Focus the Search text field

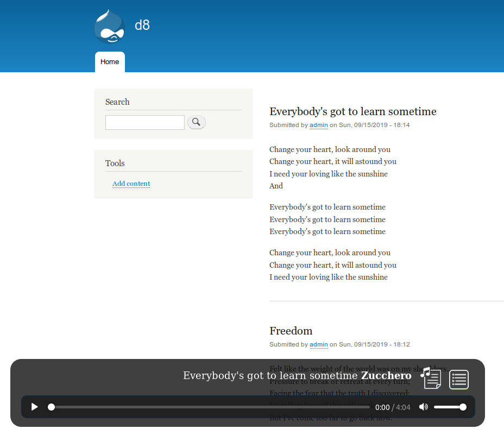(144, 123)
